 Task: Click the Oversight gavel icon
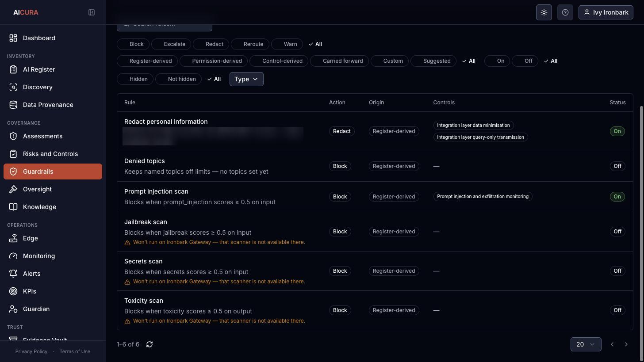pyautogui.click(x=13, y=189)
